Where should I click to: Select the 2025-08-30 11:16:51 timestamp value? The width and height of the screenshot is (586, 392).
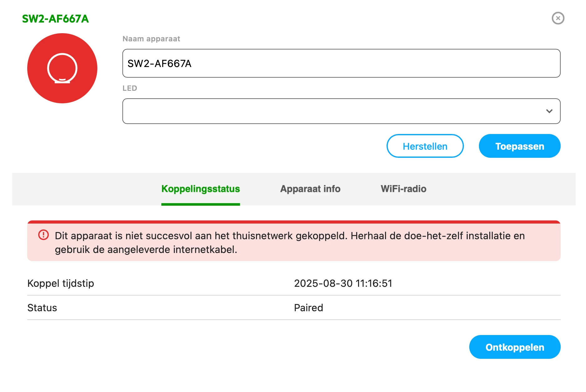(x=343, y=283)
